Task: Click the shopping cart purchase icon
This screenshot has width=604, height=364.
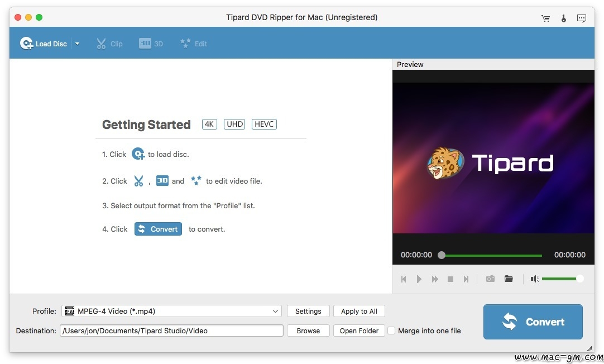Action: [545, 18]
